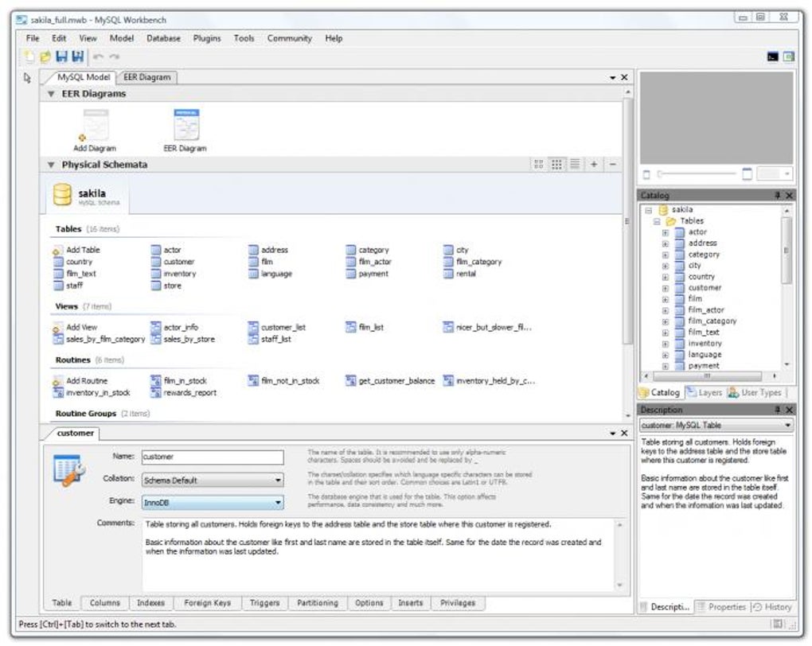Open the Engine InnoDB dropdown

pyautogui.click(x=212, y=503)
